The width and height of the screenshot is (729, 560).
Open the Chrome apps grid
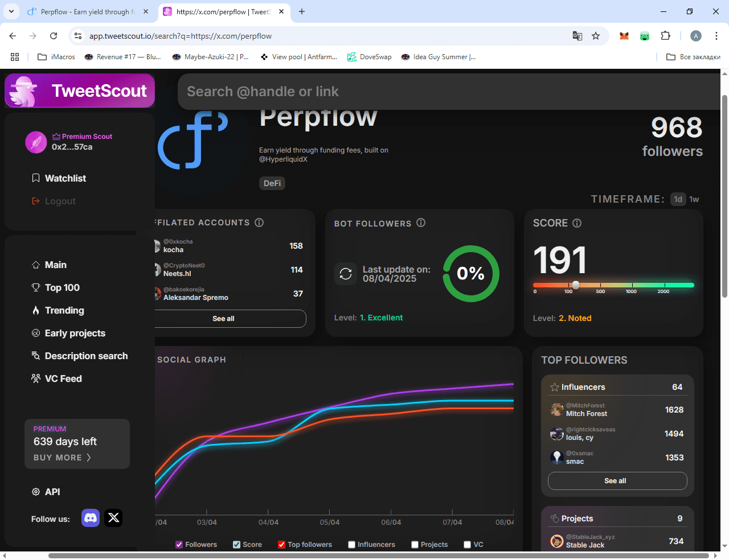click(15, 57)
